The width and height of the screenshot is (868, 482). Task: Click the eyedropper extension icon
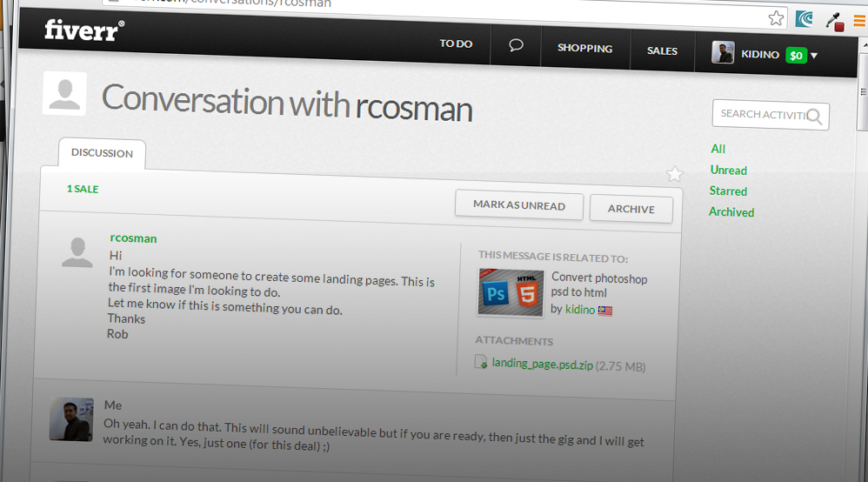click(833, 21)
